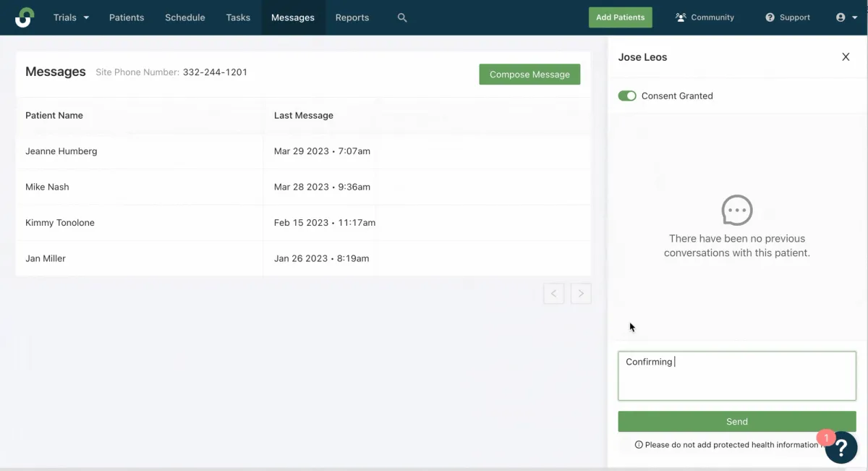Open the search magnifier icon
This screenshot has height=471, width=868.
click(x=402, y=17)
